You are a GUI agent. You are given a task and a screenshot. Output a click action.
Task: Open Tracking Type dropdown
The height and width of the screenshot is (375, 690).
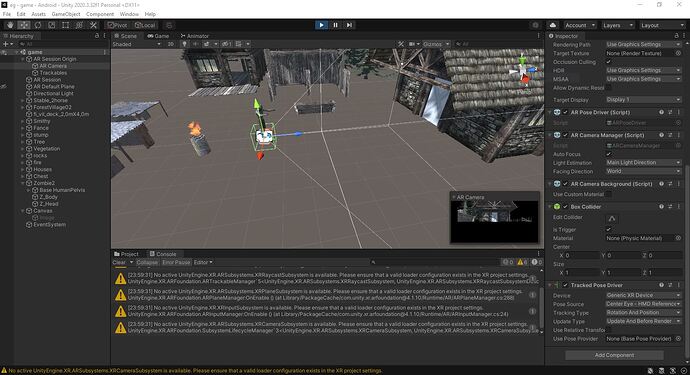643,312
